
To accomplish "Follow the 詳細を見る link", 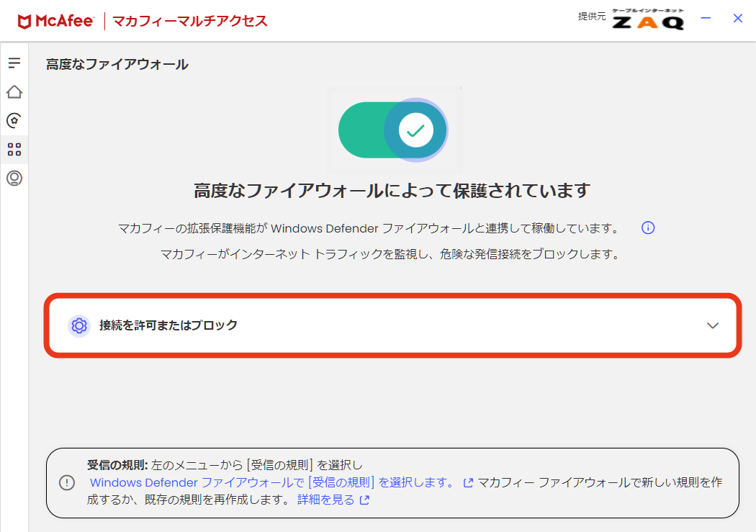I will tap(326, 500).
